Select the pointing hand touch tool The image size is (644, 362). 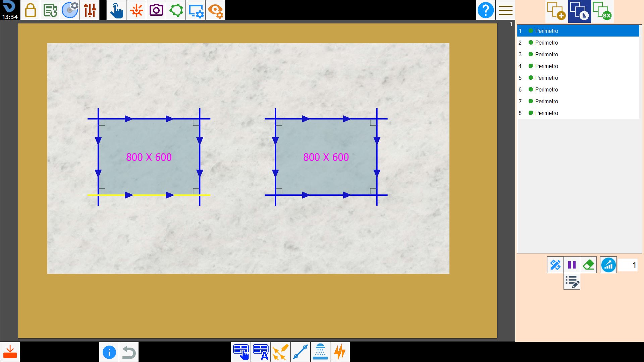tap(116, 10)
